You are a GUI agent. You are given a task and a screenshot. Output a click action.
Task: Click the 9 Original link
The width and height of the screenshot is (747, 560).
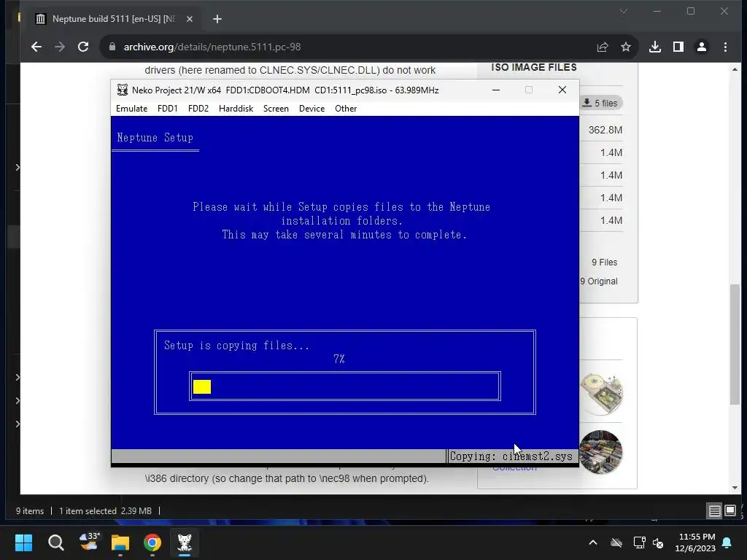[599, 281]
